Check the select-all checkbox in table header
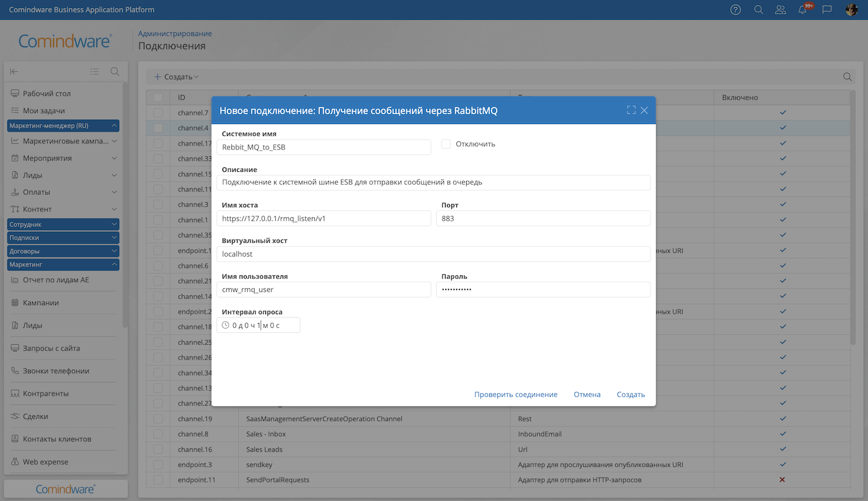The image size is (868, 501). [x=158, y=97]
